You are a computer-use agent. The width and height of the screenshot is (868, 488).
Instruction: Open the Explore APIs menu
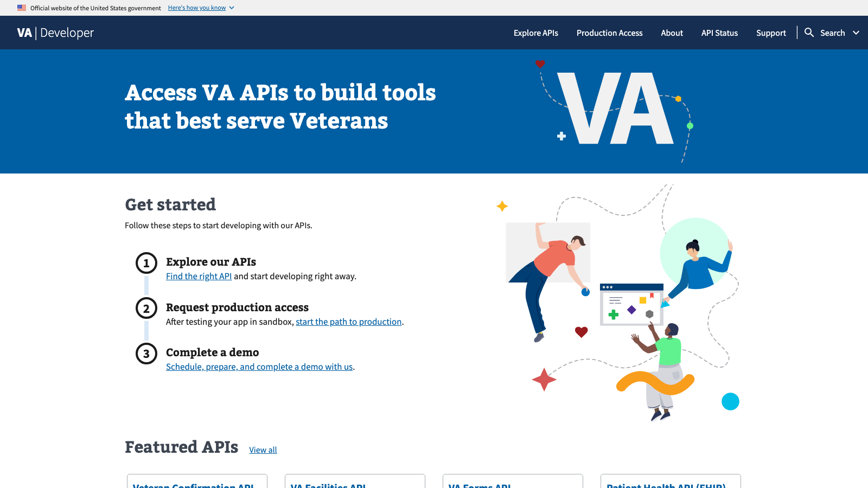coord(535,33)
